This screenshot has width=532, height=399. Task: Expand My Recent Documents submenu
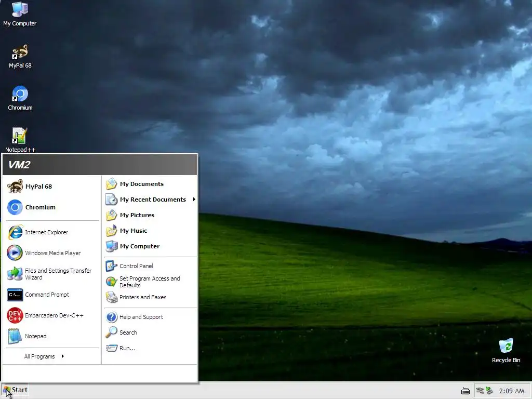click(150, 199)
